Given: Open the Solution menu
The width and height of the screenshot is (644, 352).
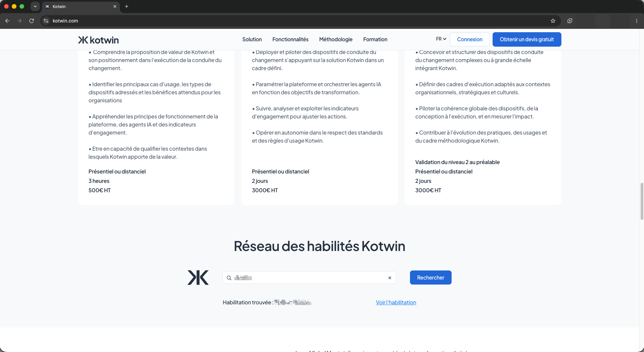Looking at the screenshot, I should click(x=252, y=40).
